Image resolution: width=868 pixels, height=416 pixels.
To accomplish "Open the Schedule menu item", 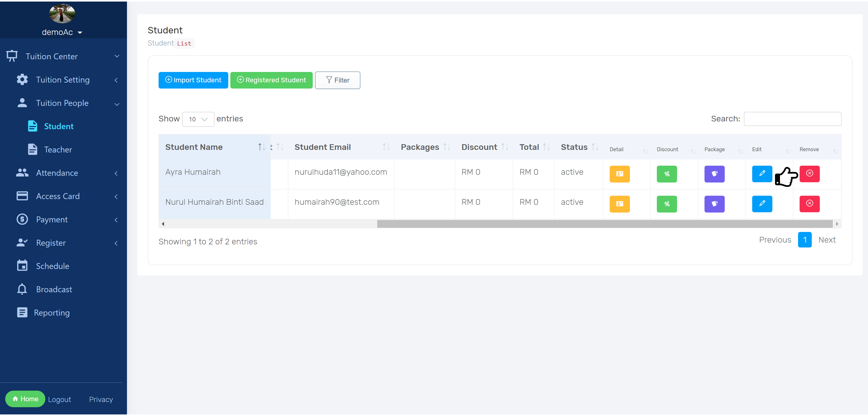I will tap(53, 266).
